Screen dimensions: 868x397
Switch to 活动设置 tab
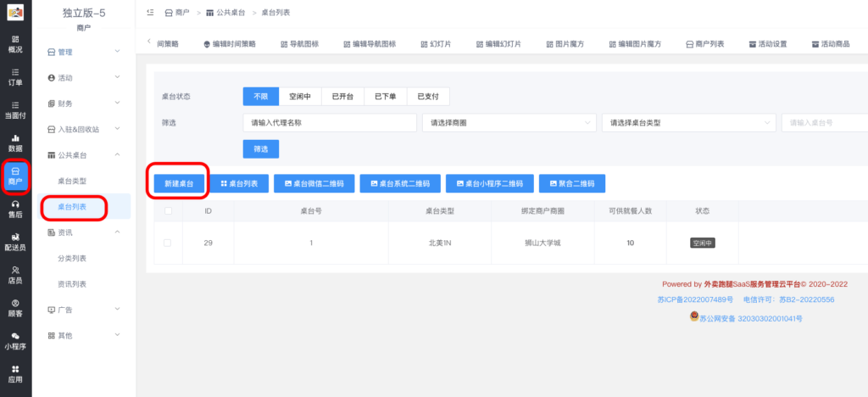768,44
